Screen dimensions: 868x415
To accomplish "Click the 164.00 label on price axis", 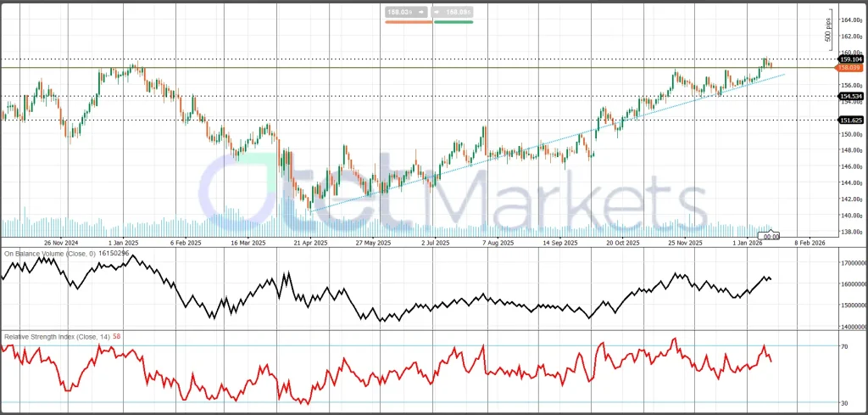I will (850, 20).
